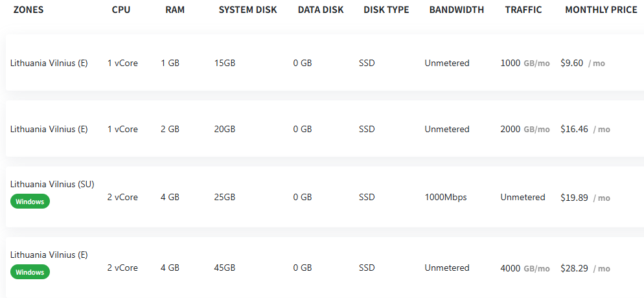Sort by the MONTHLY PRICE column header

pyautogui.click(x=600, y=10)
